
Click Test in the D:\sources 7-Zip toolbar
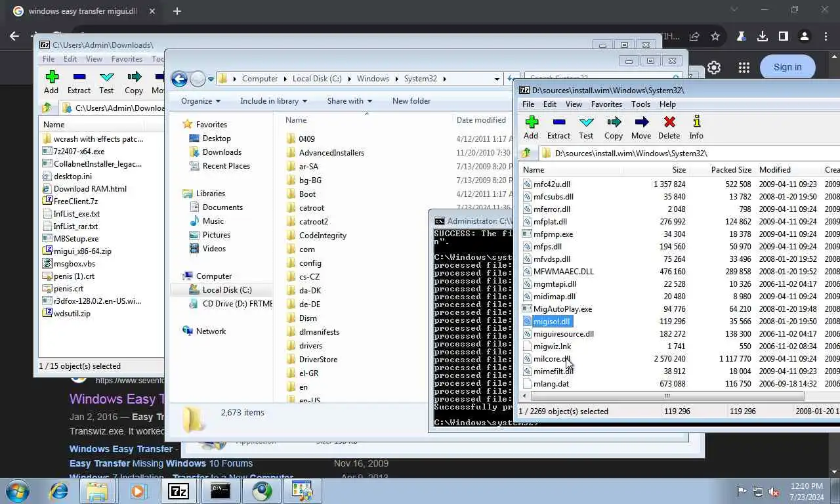point(586,127)
